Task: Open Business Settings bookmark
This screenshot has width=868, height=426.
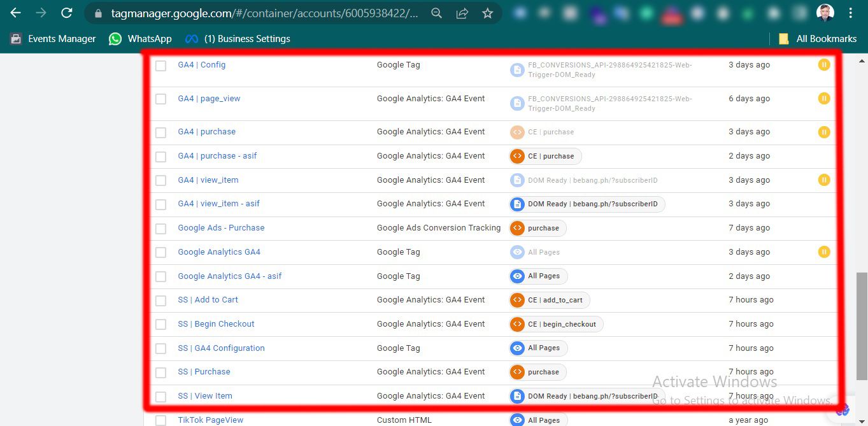Action: (x=238, y=39)
